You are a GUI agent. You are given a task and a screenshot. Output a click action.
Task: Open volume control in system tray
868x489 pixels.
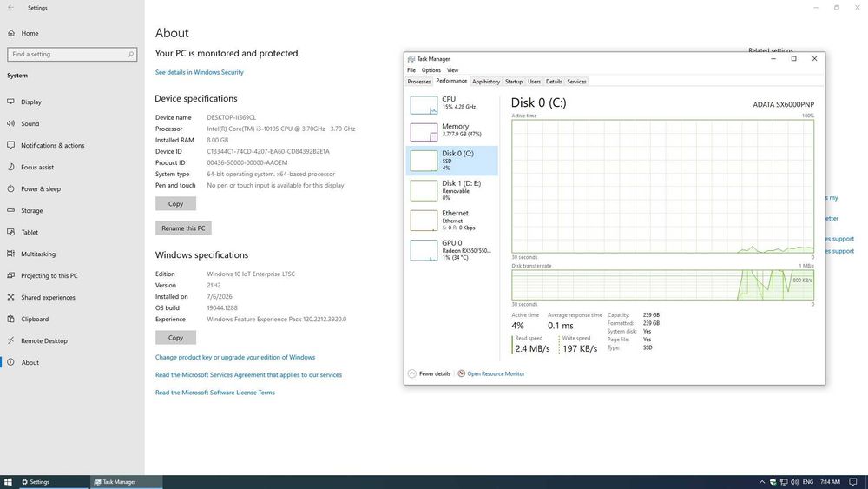tap(794, 482)
